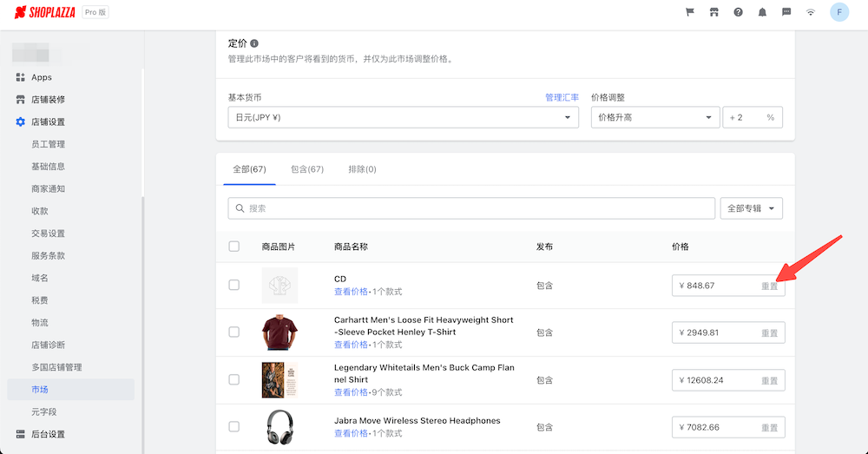The image size is (868, 454).
Task: Switch to the 排除(0) tab
Action: [x=362, y=169]
